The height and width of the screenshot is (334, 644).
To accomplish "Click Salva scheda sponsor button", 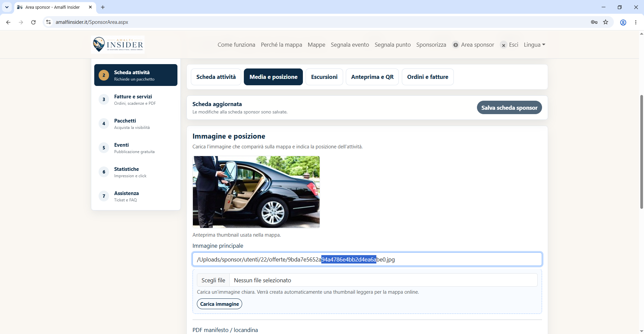I will coord(509,107).
